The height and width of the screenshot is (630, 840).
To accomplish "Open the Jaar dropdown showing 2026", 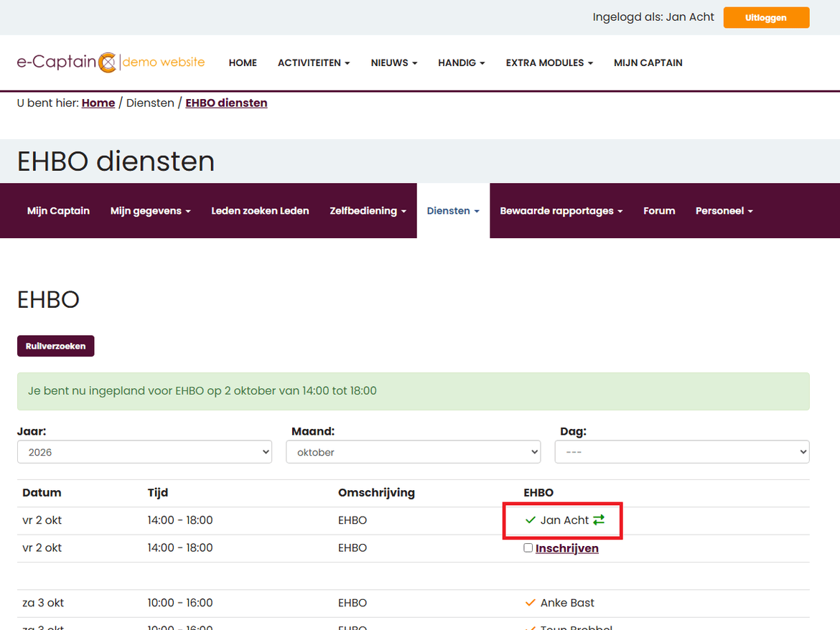I will pos(144,452).
